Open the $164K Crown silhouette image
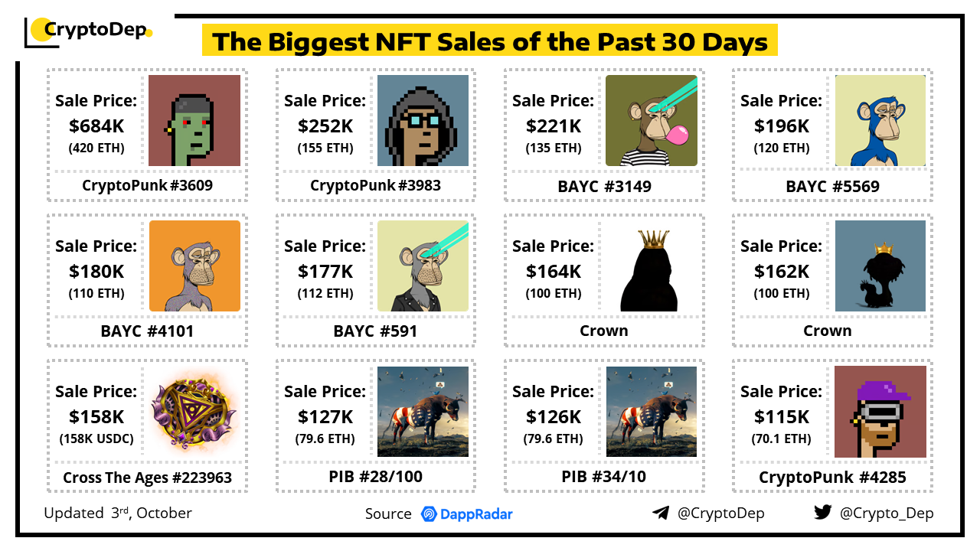980x551 pixels. [x=651, y=266]
